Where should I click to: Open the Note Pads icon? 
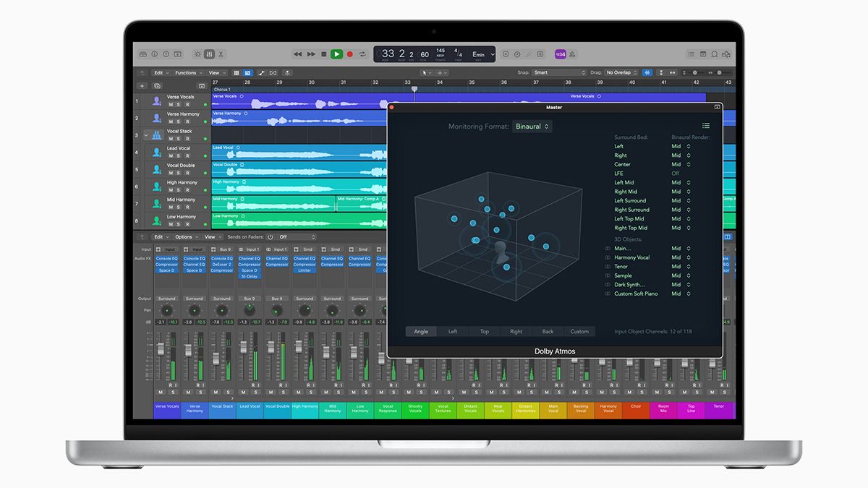click(702, 54)
